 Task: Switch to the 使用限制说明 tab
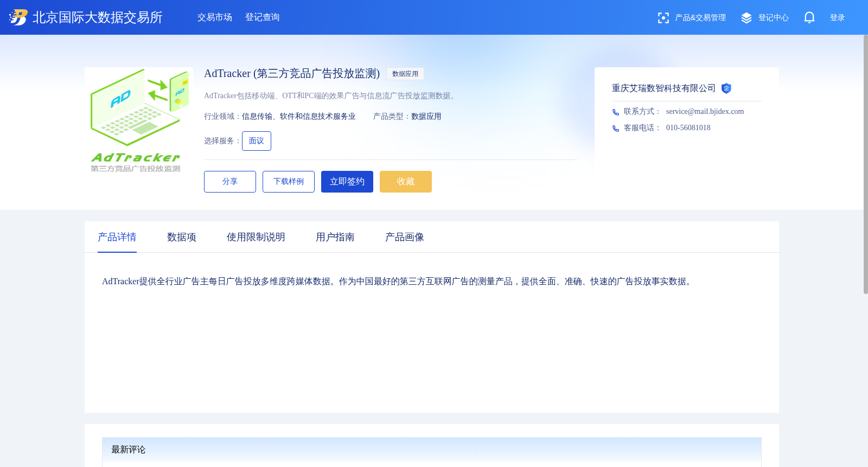click(256, 237)
